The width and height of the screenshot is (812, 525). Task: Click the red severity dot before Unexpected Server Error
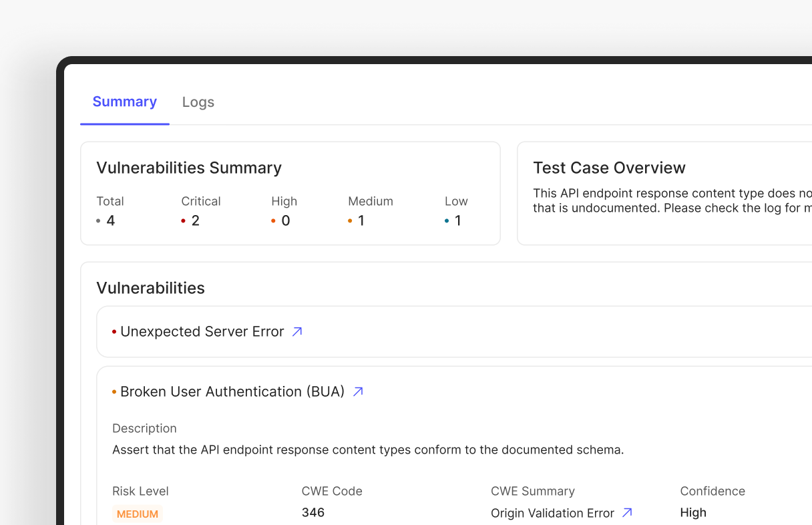pos(114,332)
